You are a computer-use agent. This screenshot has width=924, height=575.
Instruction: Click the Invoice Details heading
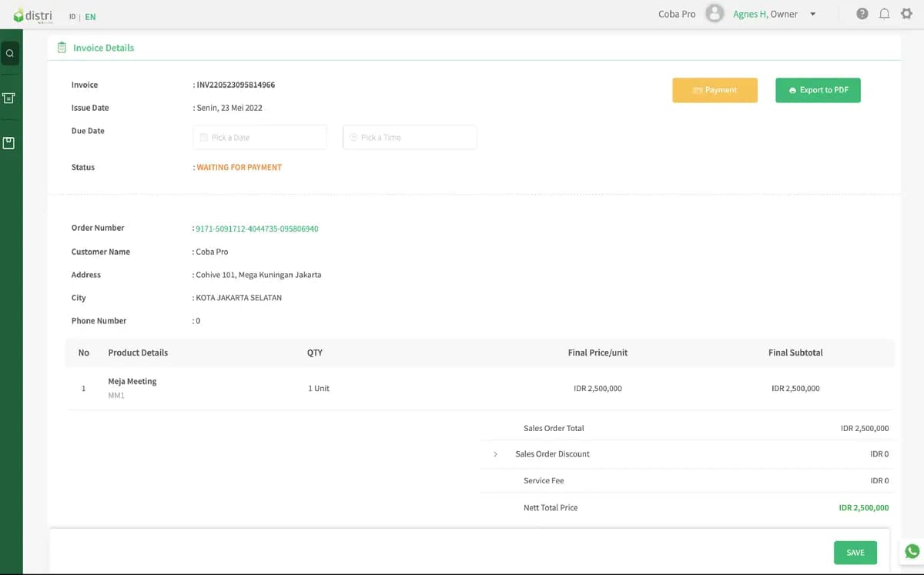click(x=103, y=48)
